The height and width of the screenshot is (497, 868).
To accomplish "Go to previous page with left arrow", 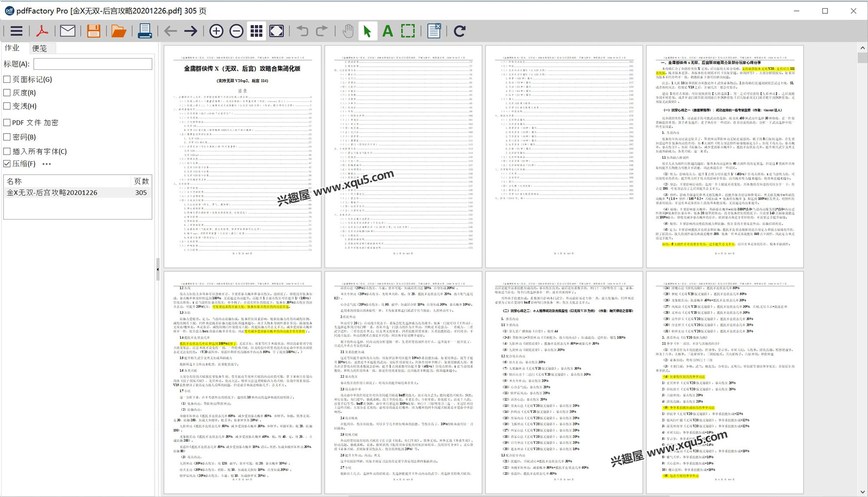I will pos(171,31).
